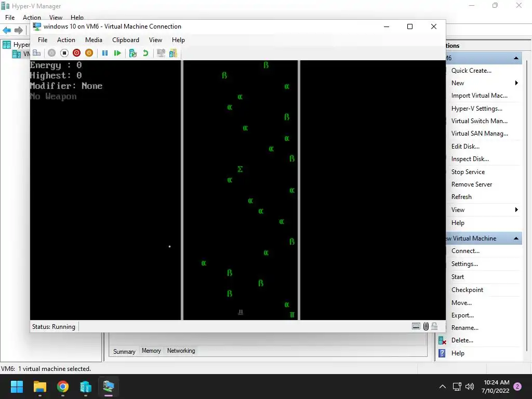Open File menu in VM Connection window
532x399 pixels.
[x=43, y=40]
